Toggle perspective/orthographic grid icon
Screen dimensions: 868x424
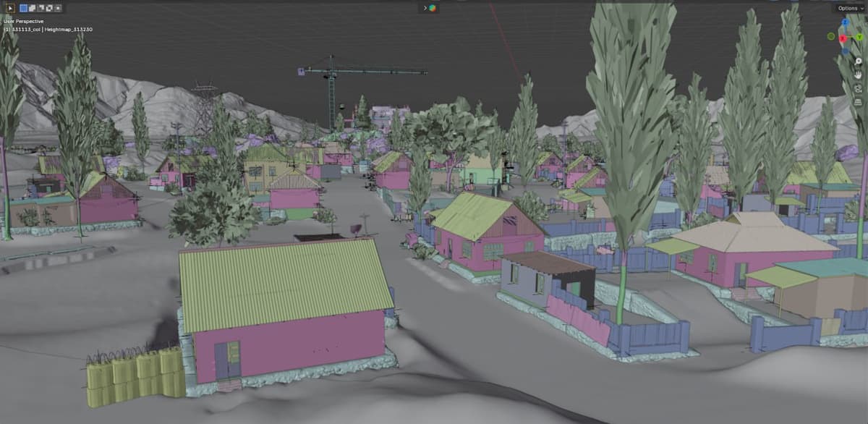(x=858, y=102)
